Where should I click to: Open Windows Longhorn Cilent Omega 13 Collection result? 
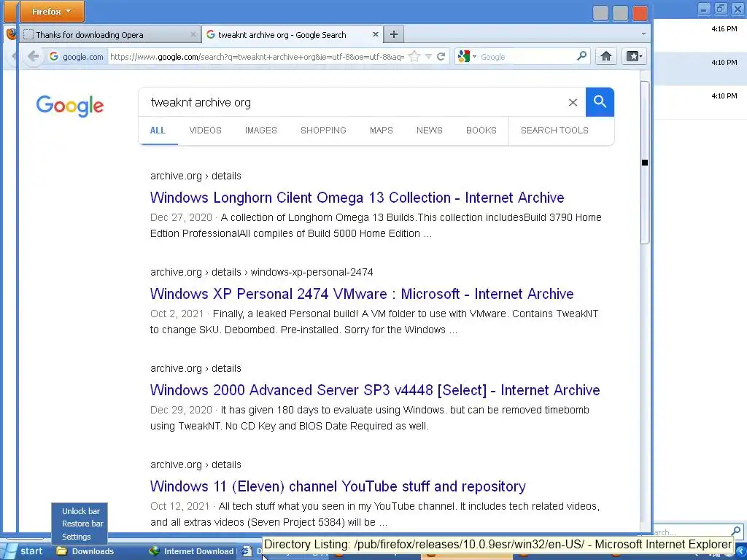pos(357,198)
